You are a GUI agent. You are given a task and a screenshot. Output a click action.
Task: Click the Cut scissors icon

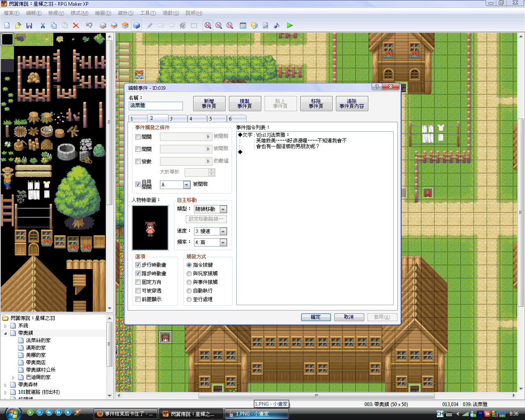[43, 25]
